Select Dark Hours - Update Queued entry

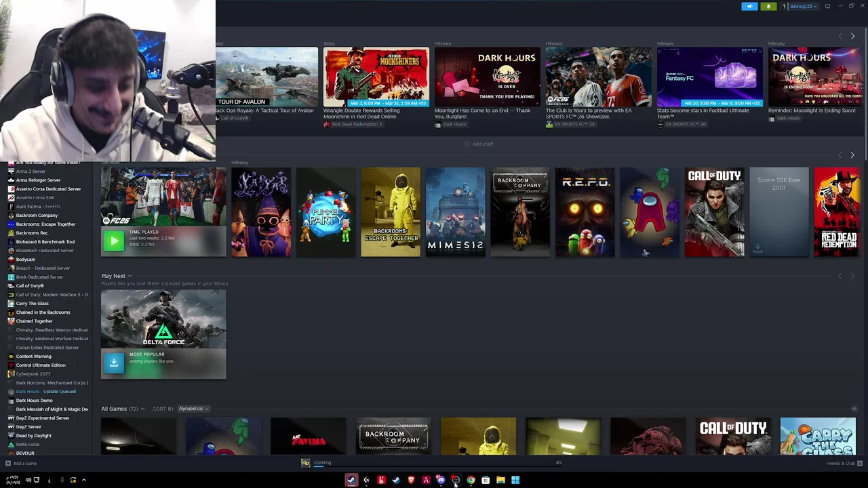tap(45, 392)
